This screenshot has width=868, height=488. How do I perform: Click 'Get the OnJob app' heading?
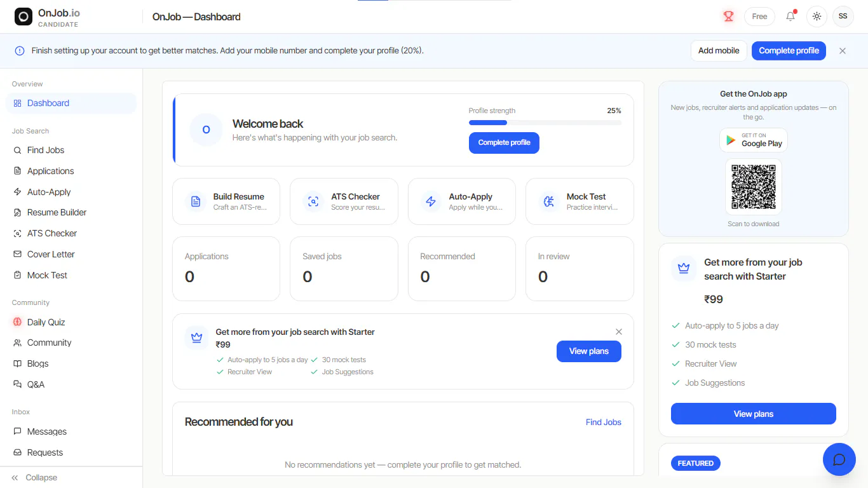coord(754,94)
